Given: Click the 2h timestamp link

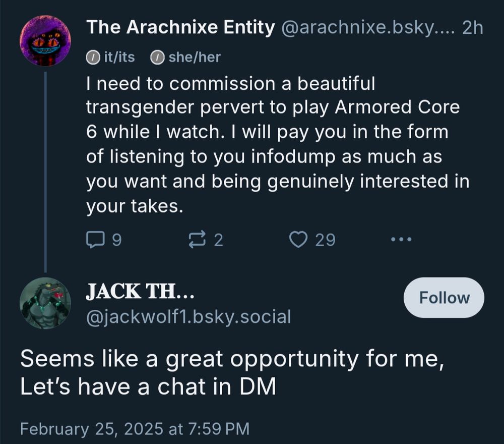Looking at the screenshot, I should [x=471, y=29].
